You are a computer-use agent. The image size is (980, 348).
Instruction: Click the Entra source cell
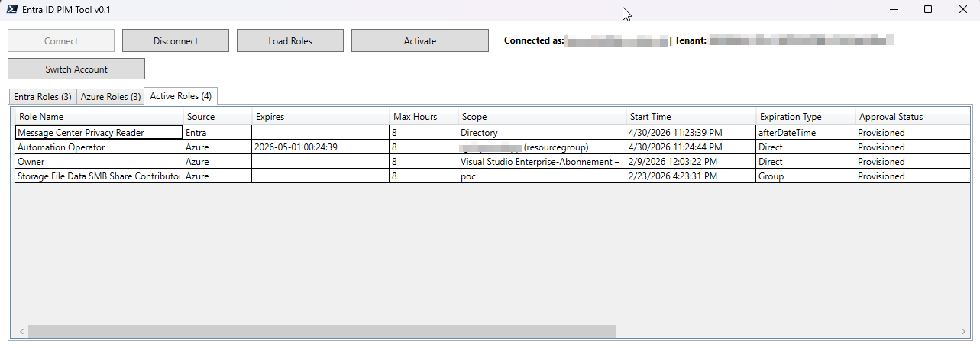pyautogui.click(x=218, y=133)
